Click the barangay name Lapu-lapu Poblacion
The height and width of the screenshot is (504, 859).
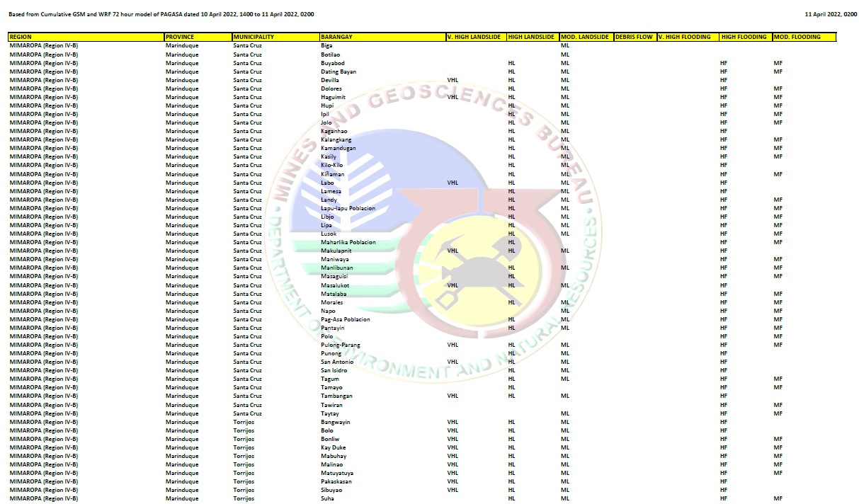[348, 208]
